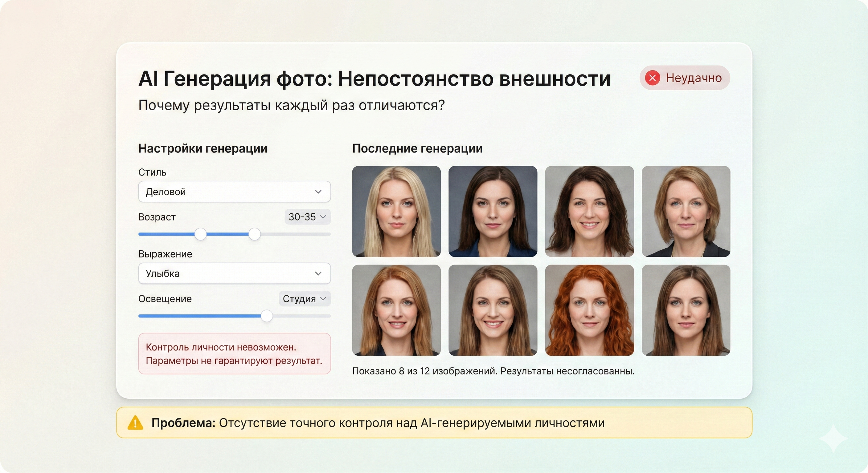Screen dimensions: 868x473
Task: Open the dark hair blue blazer portrait
Action: tap(493, 212)
